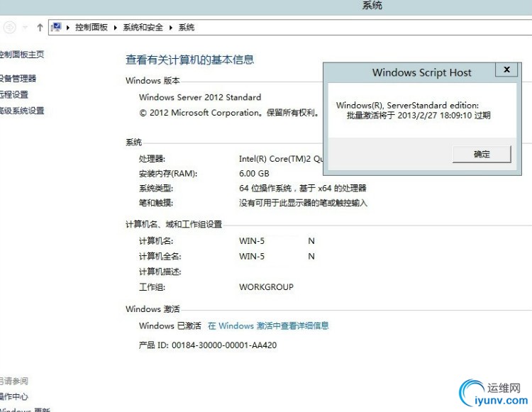Click the 安装内存(RAM) label
Image resolution: width=532 pixels, height=412 pixels.
168,174
